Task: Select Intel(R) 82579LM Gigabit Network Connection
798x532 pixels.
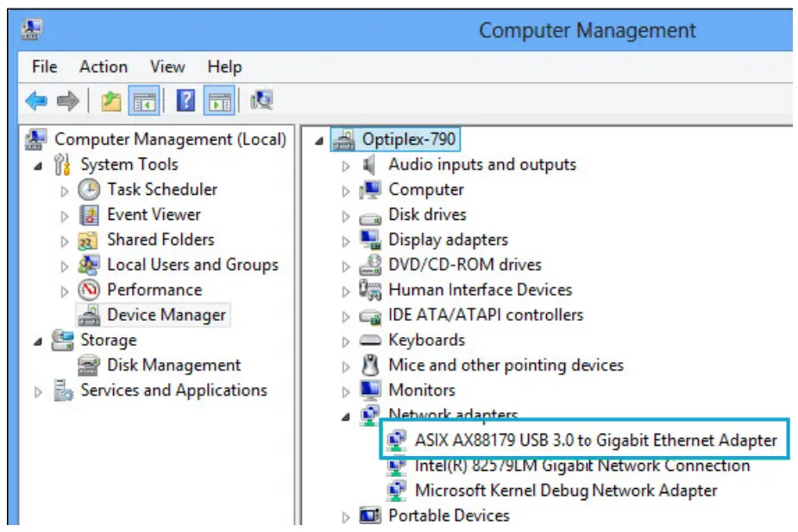Action: point(581,466)
